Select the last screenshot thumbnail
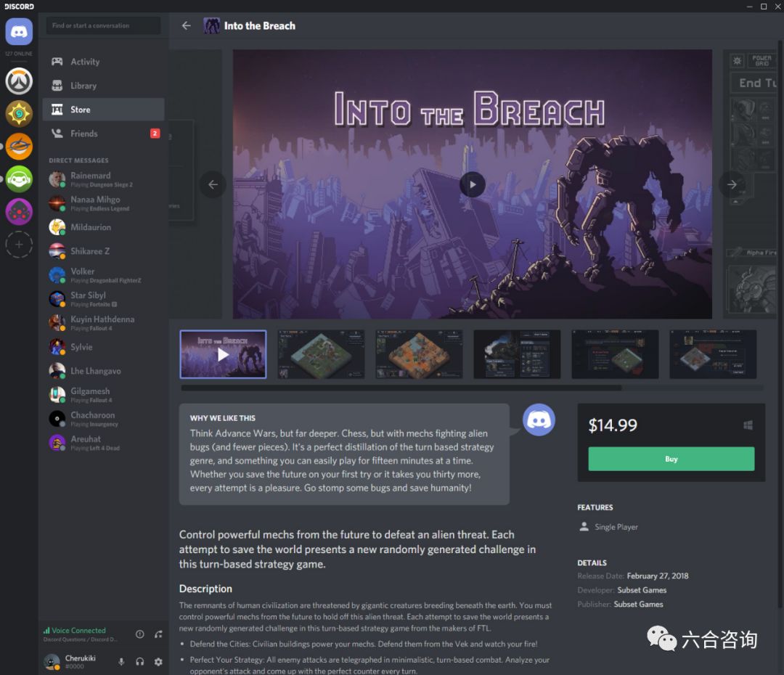Image resolution: width=784 pixels, height=675 pixels. pos(713,354)
